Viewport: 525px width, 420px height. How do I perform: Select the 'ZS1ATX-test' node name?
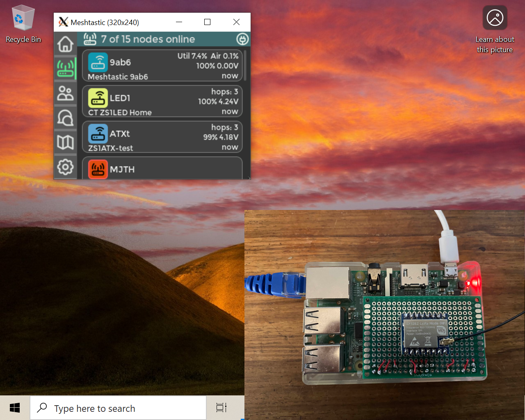110,148
